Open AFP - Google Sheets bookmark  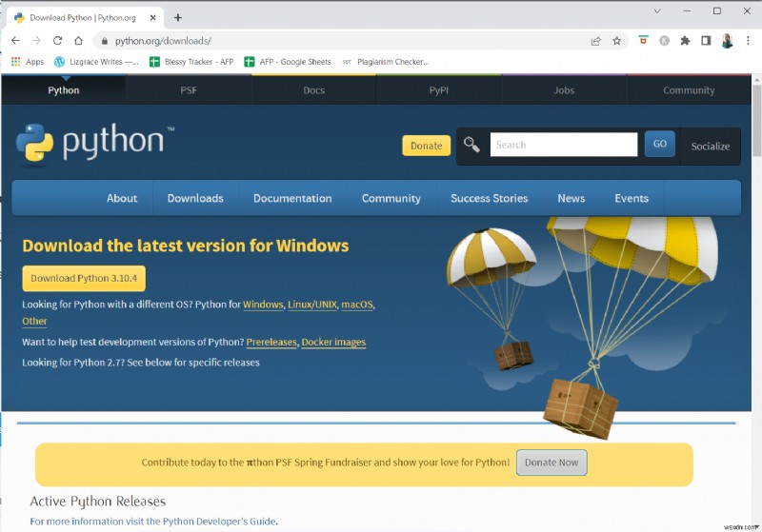click(288, 62)
